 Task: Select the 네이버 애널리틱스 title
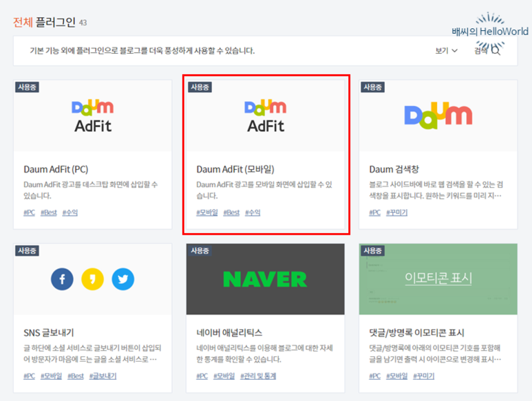pos(229,333)
